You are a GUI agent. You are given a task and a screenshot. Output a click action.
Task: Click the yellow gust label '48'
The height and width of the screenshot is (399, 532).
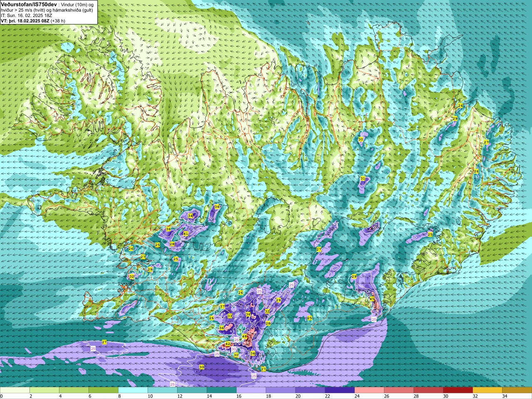coord(244,337)
